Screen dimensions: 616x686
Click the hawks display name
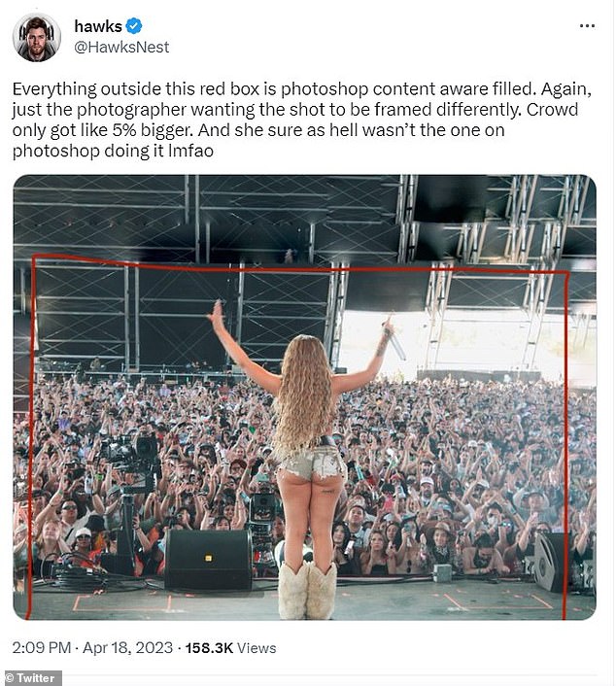pyautogui.click(x=98, y=26)
